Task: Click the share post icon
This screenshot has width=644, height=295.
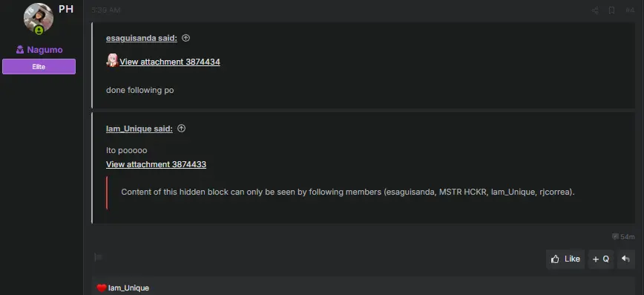Action: click(595, 10)
